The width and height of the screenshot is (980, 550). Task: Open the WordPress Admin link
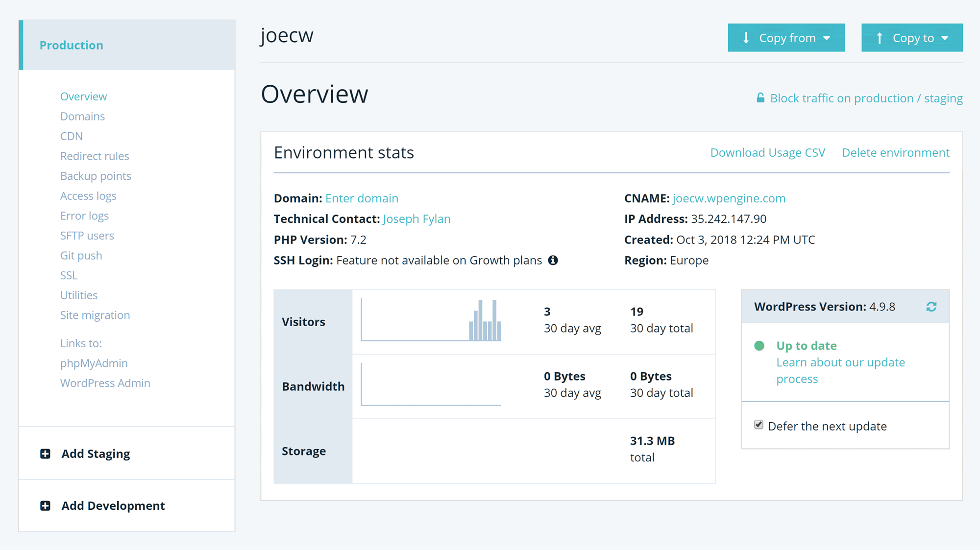click(x=105, y=383)
